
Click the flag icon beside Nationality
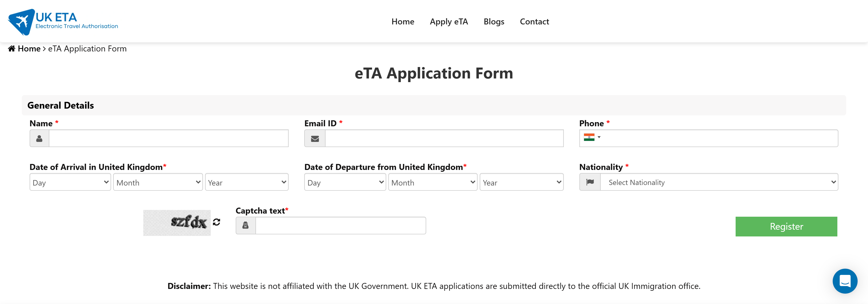[590, 182]
